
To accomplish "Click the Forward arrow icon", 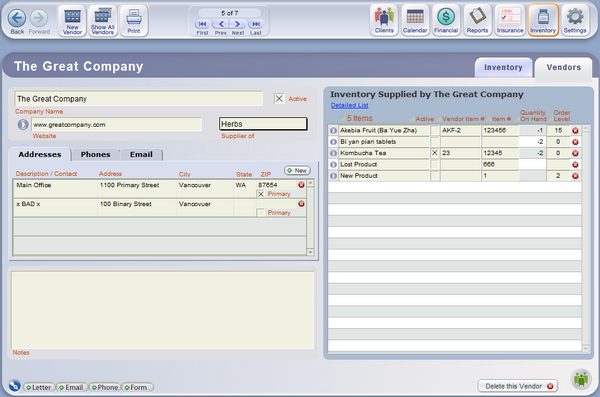I will tap(39, 18).
